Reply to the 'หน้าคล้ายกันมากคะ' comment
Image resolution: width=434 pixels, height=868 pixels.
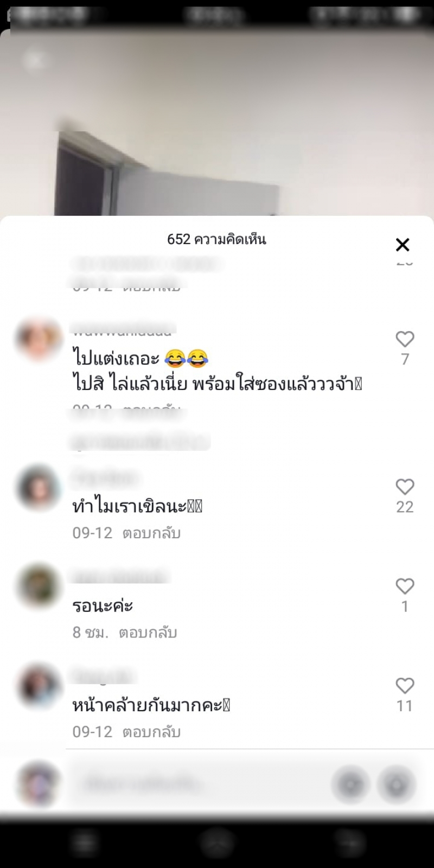pos(151,732)
